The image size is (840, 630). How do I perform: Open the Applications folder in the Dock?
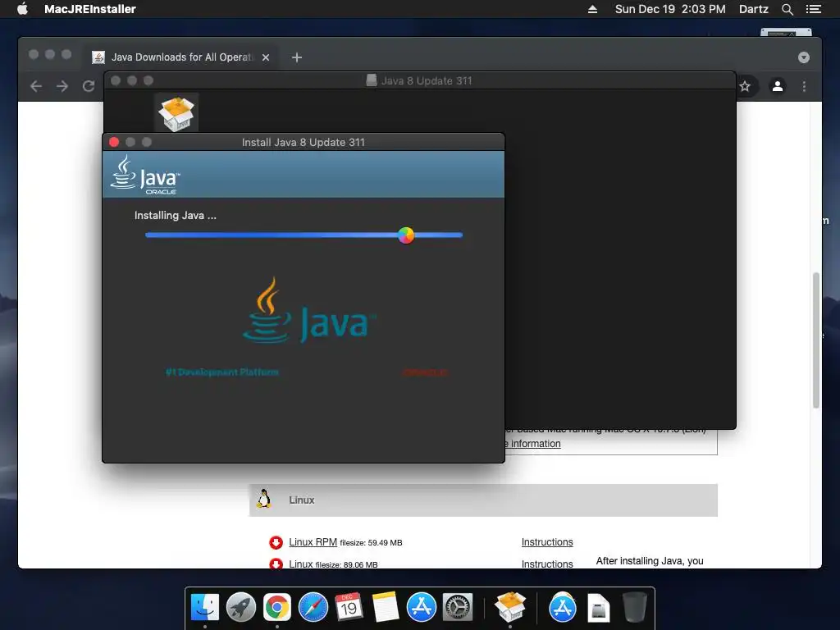pos(562,607)
